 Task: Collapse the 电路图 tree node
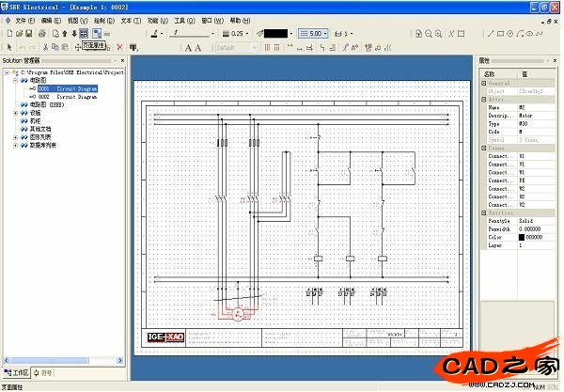16,81
